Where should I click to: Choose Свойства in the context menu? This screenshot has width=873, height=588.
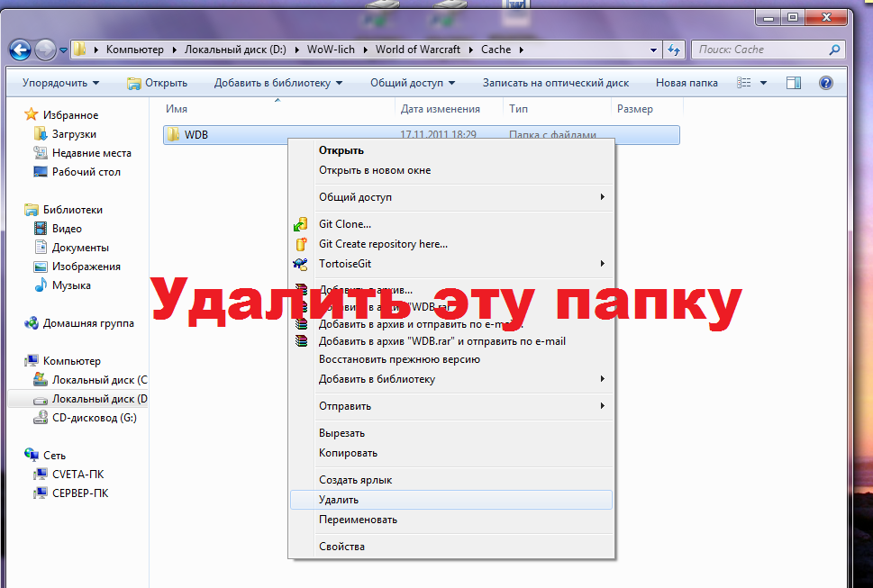coord(451,547)
